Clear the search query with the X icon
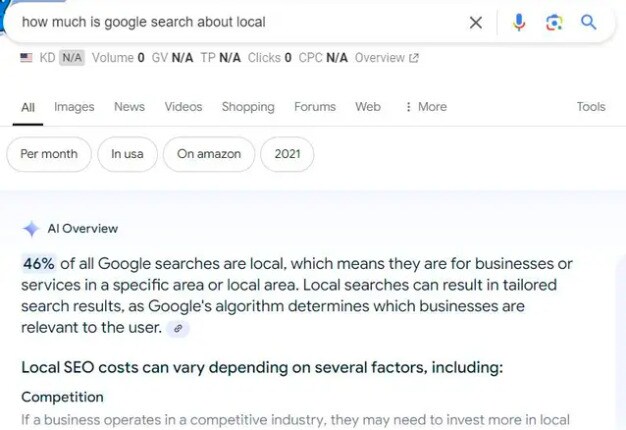This screenshot has width=626, height=430. point(476,22)
